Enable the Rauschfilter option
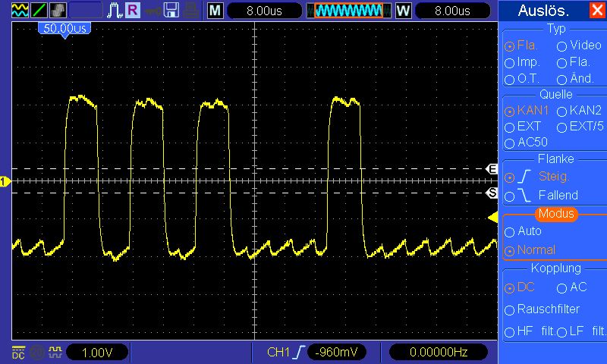This screenshot has width=607, height=364. click(542, 309)
